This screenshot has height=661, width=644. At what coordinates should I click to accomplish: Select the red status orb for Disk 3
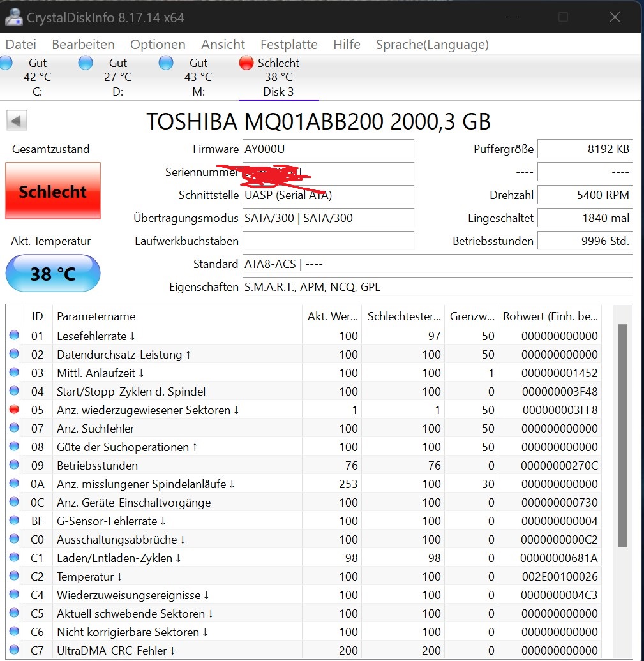(246, 63)
